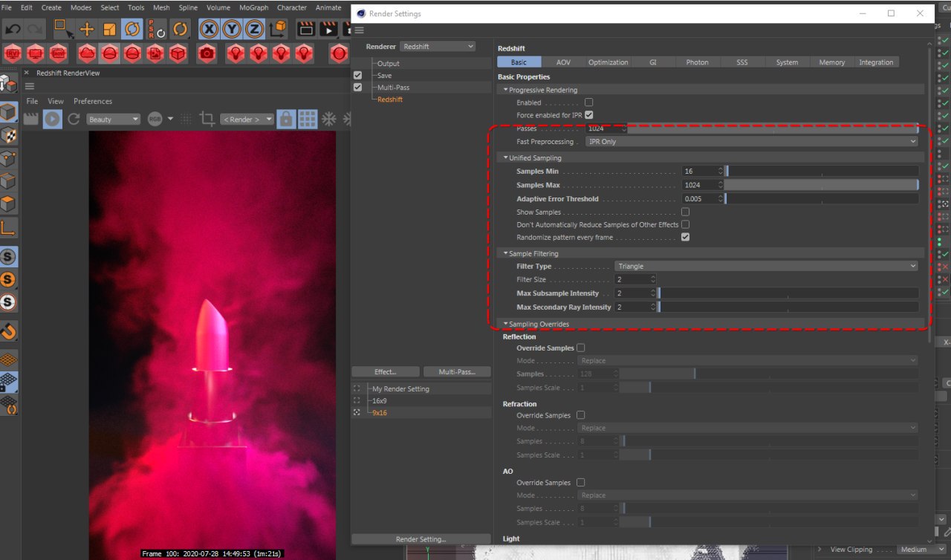Activate the highlighted Rotate tool
The height and width of the screenshot is (560, 951).
click(x=132, y=29)
